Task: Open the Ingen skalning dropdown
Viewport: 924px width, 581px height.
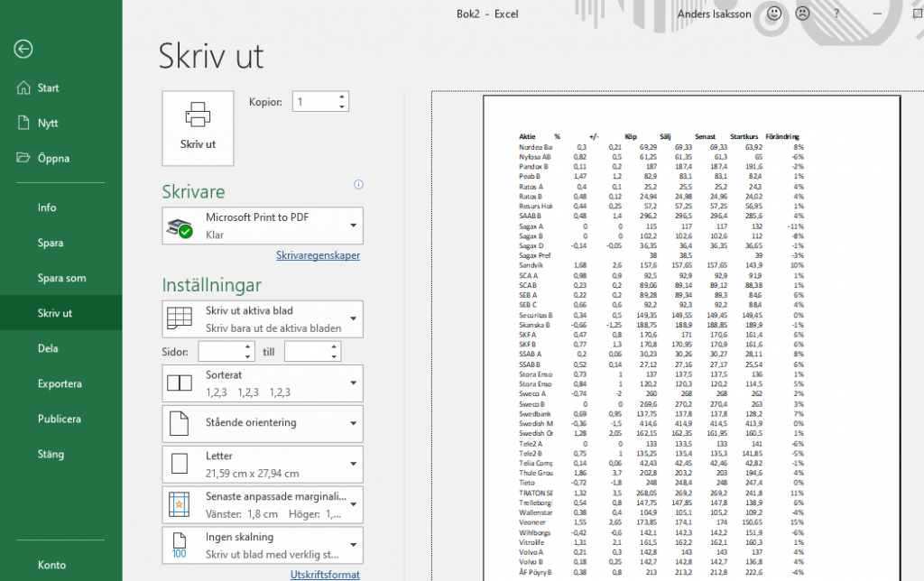Action: 354,545
